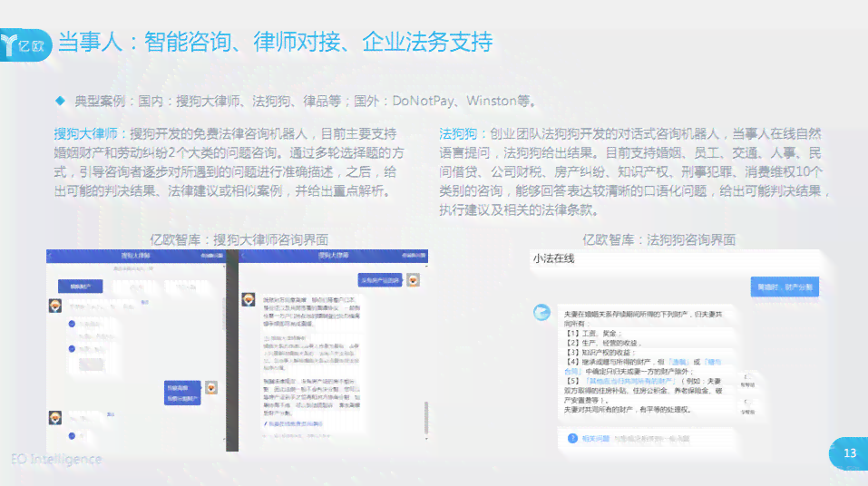Select the first radio option under the first question

point(72,324)
